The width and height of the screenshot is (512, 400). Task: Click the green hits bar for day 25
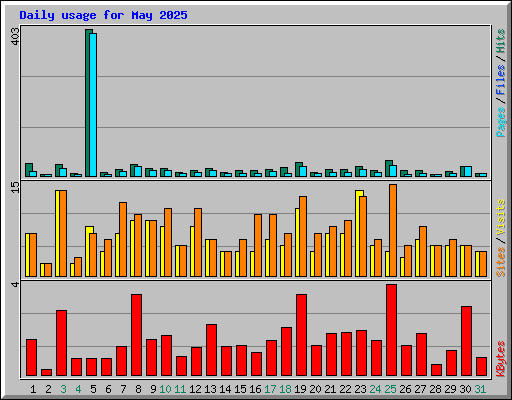pyautogui.click(x=388, y=168)
